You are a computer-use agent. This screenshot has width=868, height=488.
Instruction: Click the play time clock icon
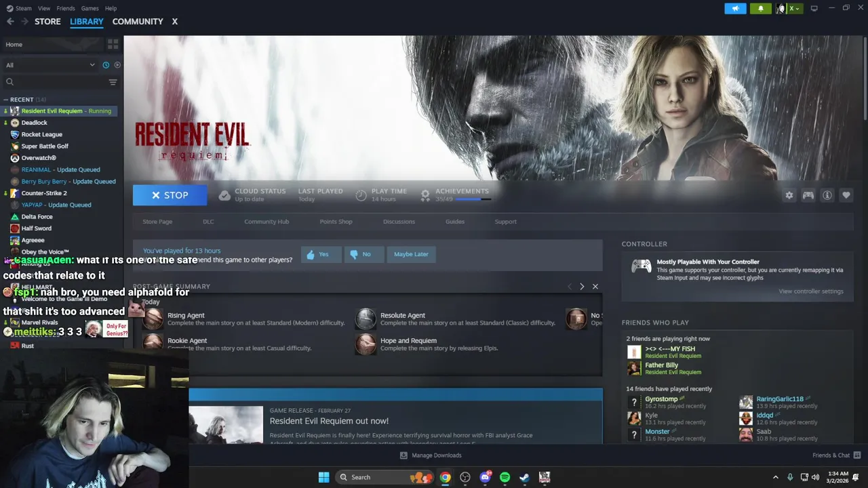pyautogui.click(x=361, y=195)
